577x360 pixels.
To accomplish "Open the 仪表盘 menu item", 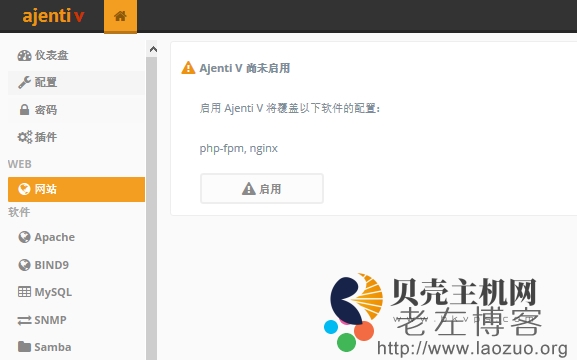I will tap(76, 56).
